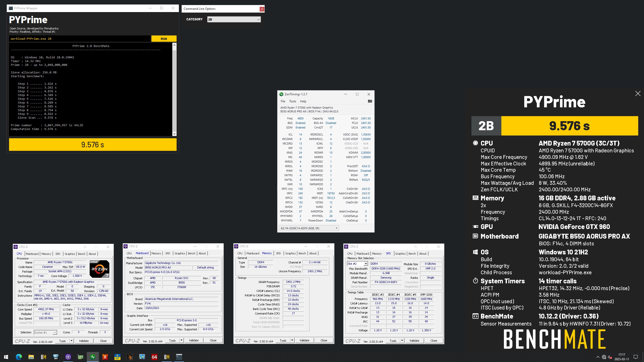Open the Windows Start menu

pos(6,357)
